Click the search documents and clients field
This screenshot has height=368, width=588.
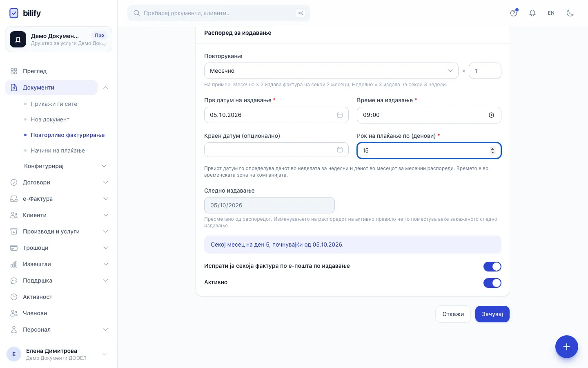coord(219,13)
